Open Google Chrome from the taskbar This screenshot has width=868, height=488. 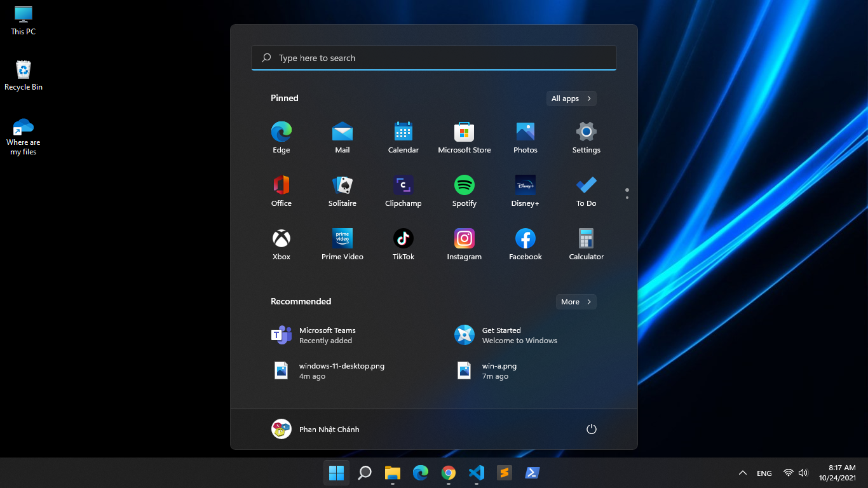pos(449,473)
